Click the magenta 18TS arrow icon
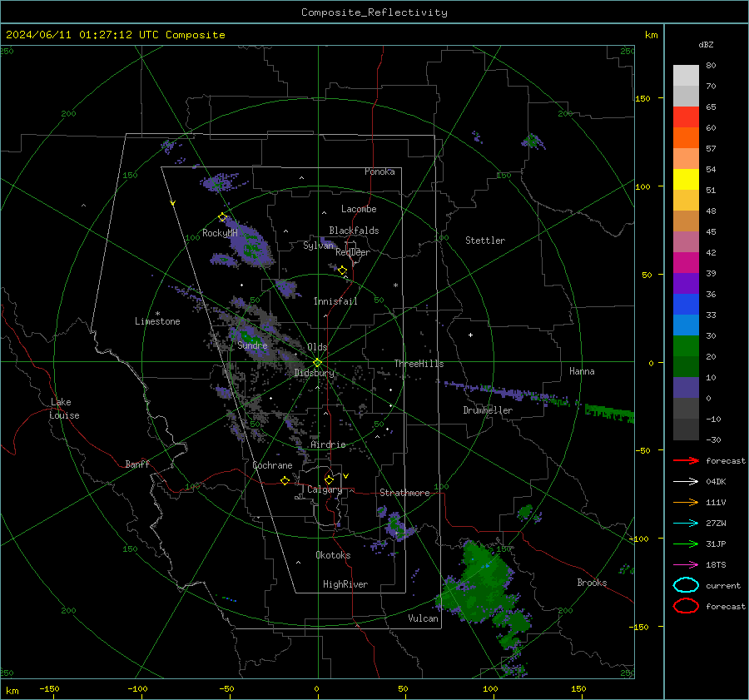Viewport: 749px width, 700px height. coord(686,565)
